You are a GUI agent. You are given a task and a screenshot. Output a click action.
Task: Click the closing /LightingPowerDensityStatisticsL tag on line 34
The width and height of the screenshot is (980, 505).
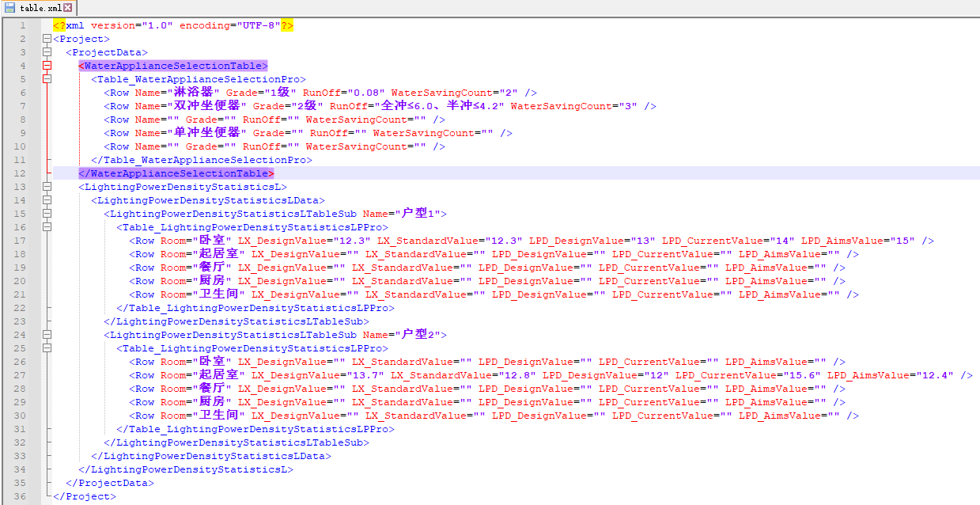(x=186, y=469)
